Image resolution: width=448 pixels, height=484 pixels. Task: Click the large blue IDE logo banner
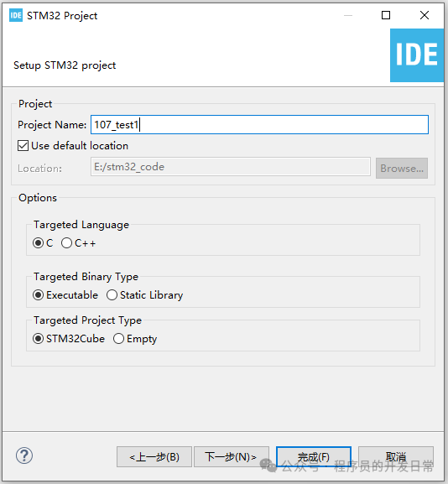click(x=417, y=55)
